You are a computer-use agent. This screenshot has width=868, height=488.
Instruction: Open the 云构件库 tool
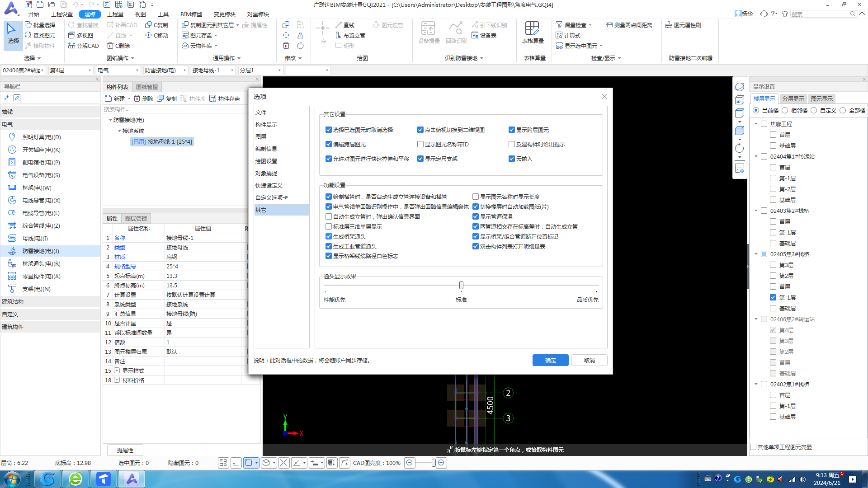(x=199, y=46)
